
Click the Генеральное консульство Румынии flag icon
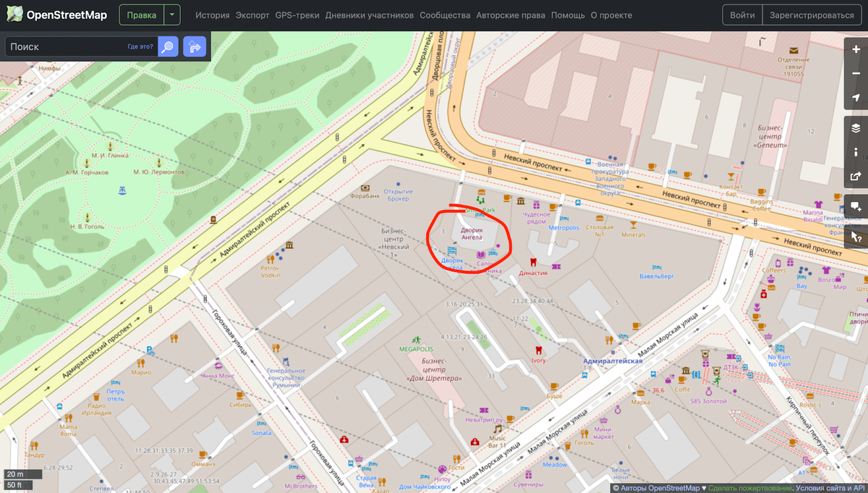[286, 361]
